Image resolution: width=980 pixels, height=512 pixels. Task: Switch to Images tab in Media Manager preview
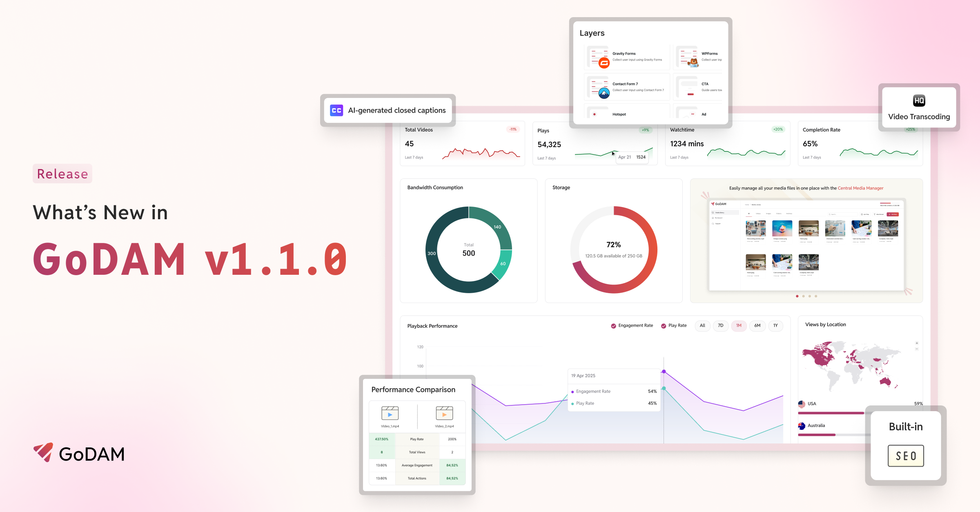[x=768, y=214]
